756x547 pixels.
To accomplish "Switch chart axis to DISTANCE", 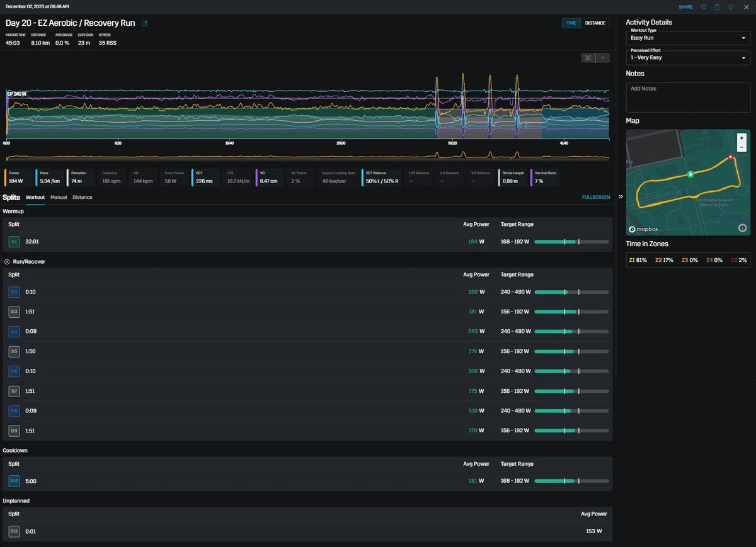I will click(x=595, y=23).
